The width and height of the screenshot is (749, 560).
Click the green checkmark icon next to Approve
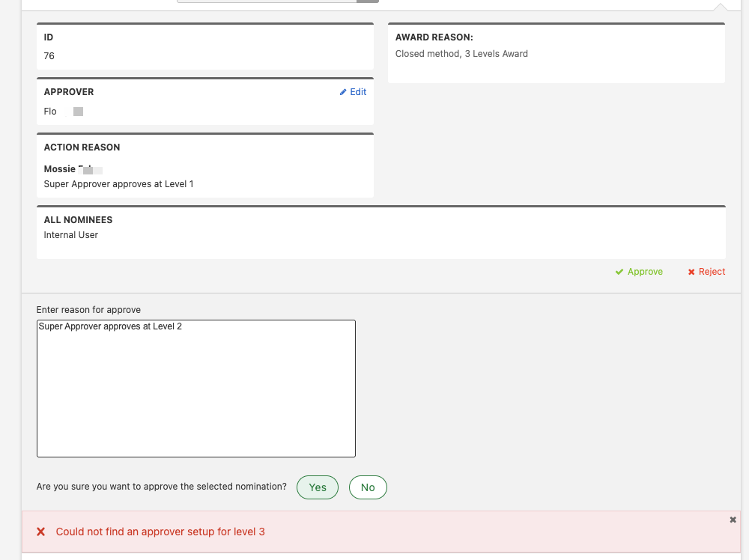click(619, 272)
